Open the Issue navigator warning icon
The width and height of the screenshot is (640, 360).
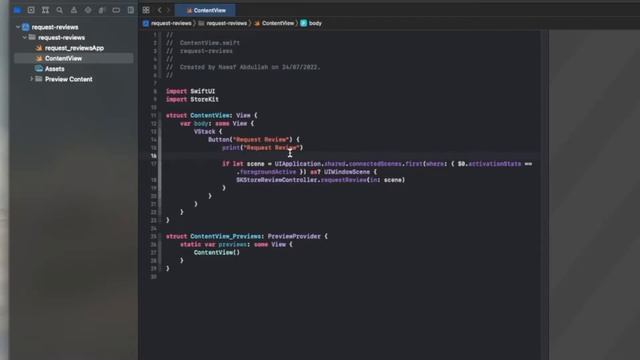pyautogui.click(x=74, y=10)
